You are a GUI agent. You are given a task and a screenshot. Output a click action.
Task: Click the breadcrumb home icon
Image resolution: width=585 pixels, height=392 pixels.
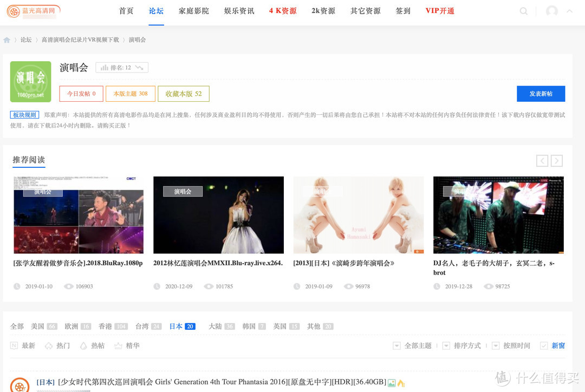coord(6,40)
